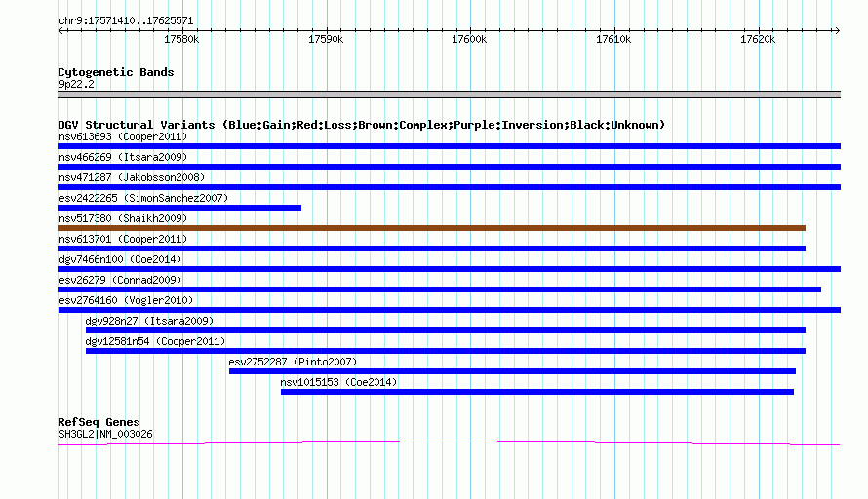Open variant dgv12581n54 (Cooper2011) label
Viewport: 868px width, 499px height.
point(155,341)
